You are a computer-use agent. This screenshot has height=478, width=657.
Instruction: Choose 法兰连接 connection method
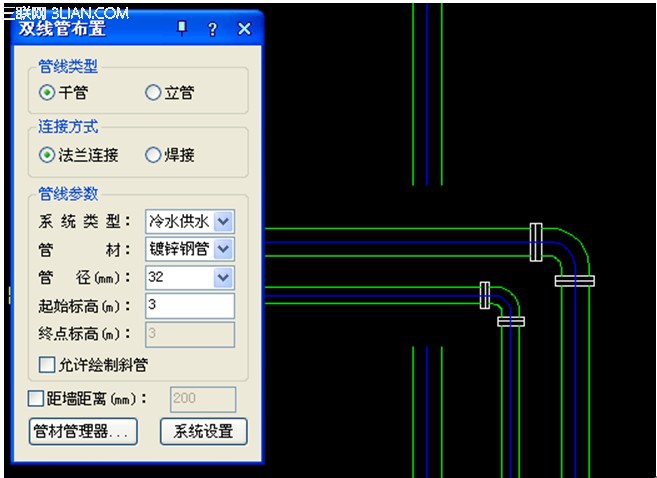(47, 155)
